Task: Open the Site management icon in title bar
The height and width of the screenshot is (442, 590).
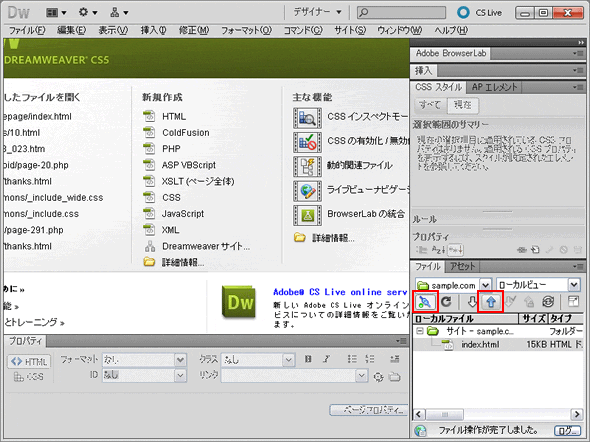Action: point(119,12)
